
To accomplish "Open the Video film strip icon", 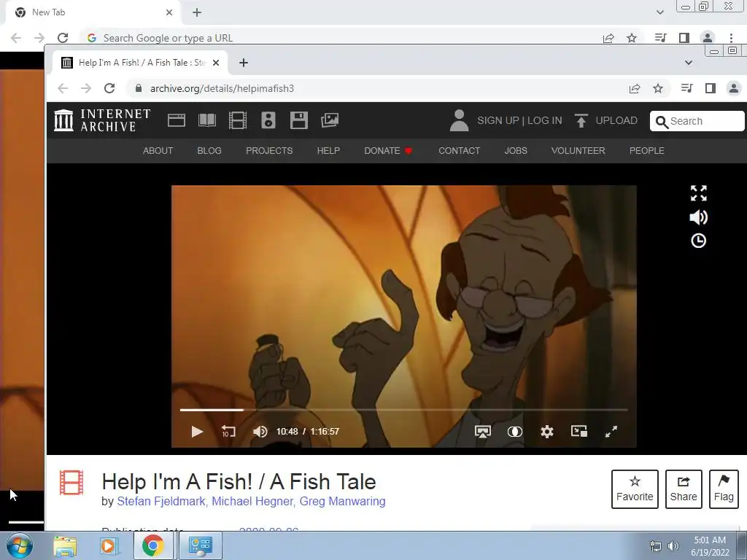I will [237, 120].
